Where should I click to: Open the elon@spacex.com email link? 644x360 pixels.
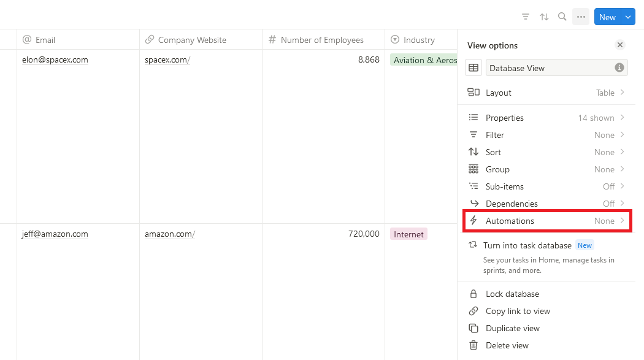[x=55, y=60]
